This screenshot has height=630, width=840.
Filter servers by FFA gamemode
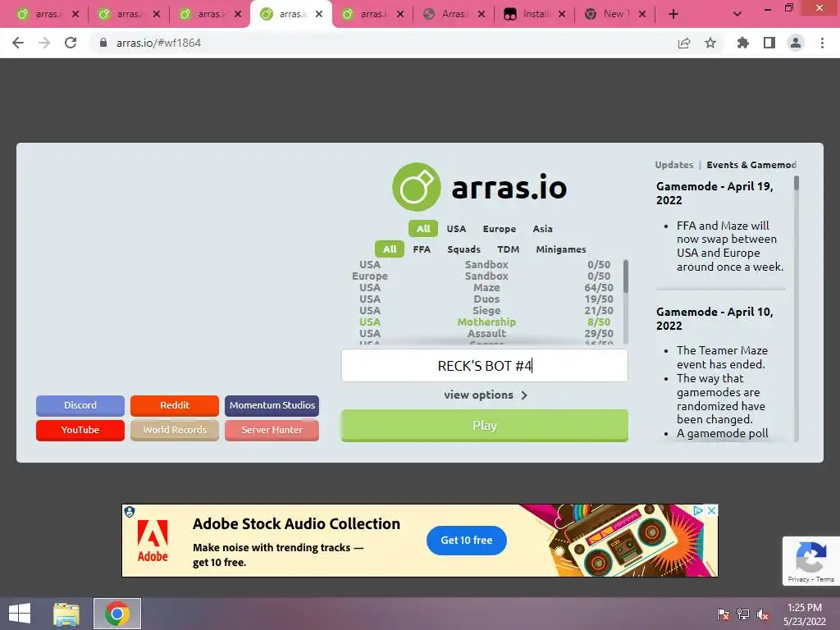tap(422, 249)
